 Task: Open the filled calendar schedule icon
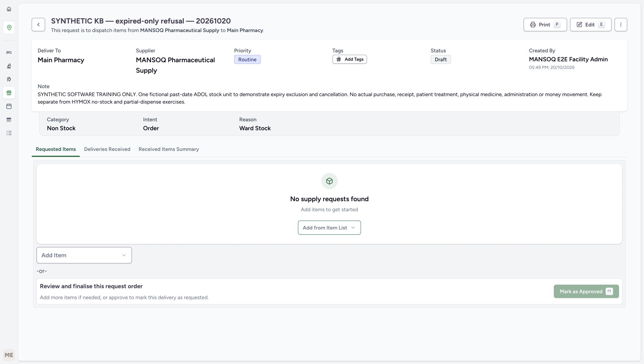[9, 120]
